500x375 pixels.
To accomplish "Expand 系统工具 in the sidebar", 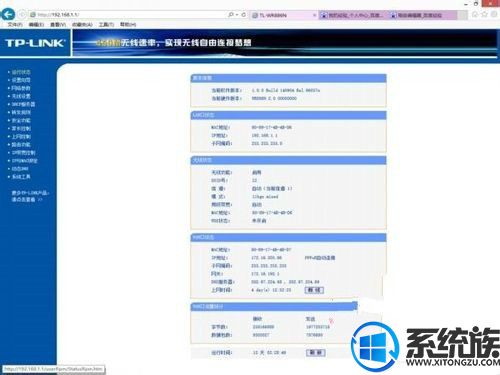I will (x=21, y=176).
